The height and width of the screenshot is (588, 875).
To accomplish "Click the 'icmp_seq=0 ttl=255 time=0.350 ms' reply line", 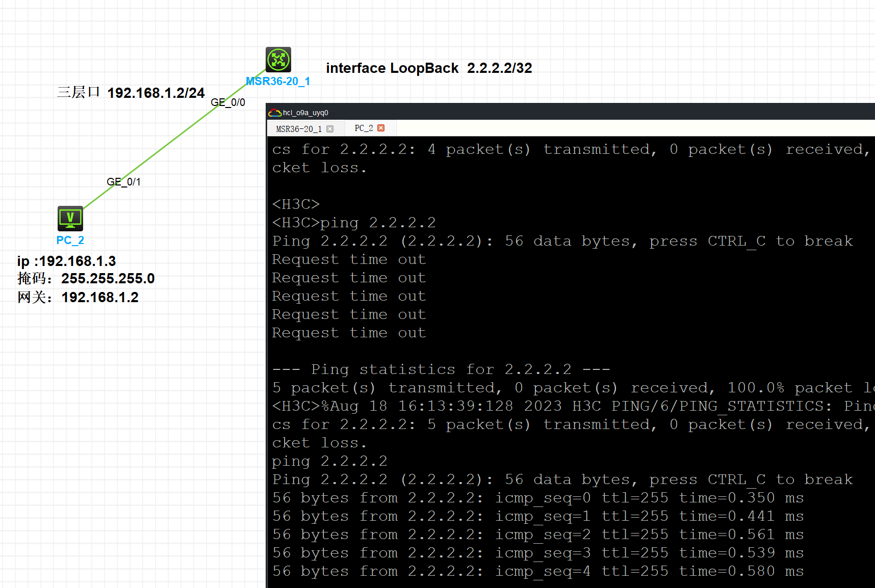I will 538,498.
